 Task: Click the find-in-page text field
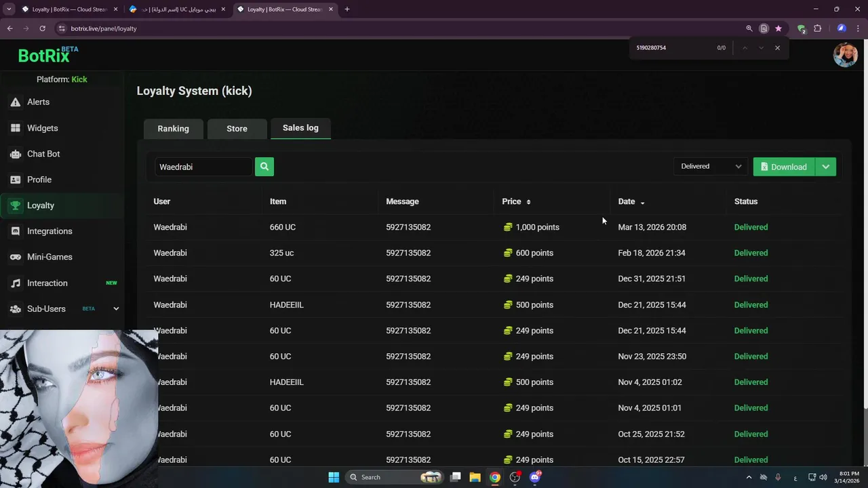(x=671, y=47)
